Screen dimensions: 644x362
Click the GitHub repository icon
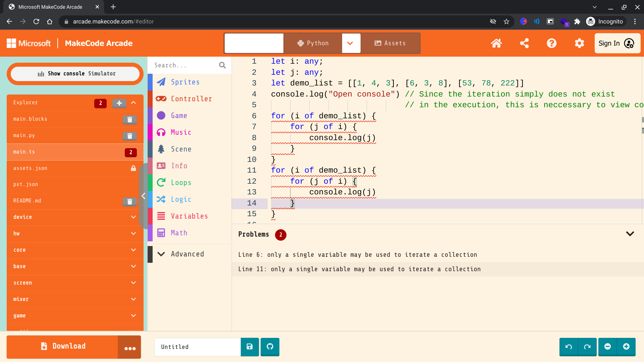270,347
